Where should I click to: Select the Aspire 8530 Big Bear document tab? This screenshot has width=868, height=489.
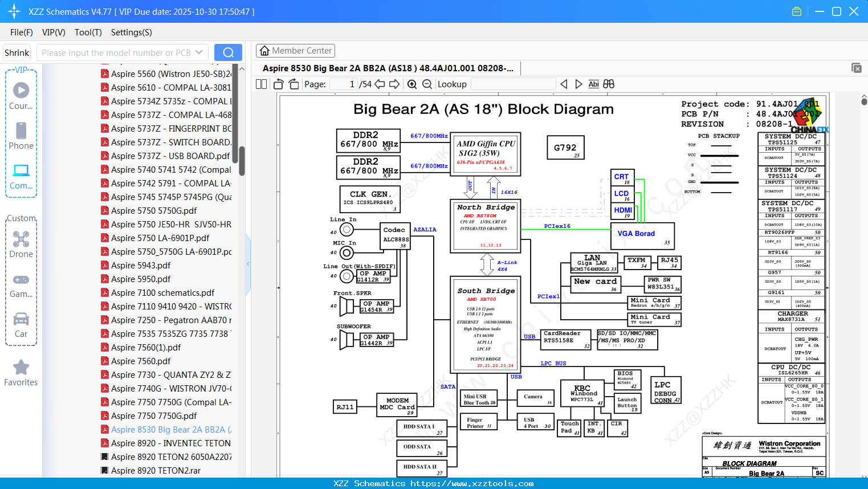point(388,68)
